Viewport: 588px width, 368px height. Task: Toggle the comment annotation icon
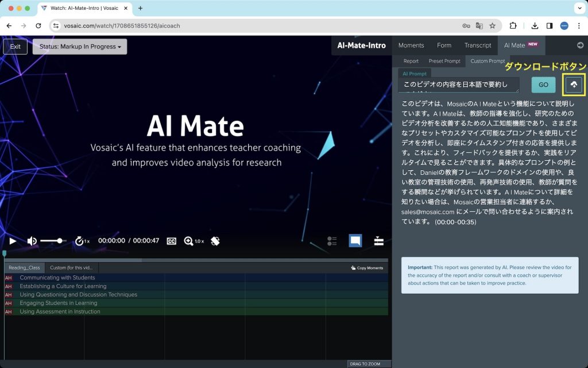[x=355, y=241]
